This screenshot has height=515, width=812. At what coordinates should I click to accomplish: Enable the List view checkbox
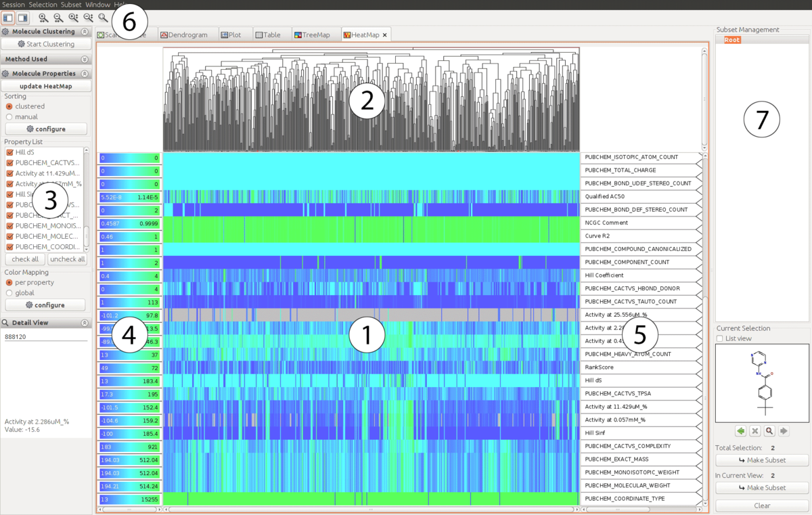(x=720, y=338)
